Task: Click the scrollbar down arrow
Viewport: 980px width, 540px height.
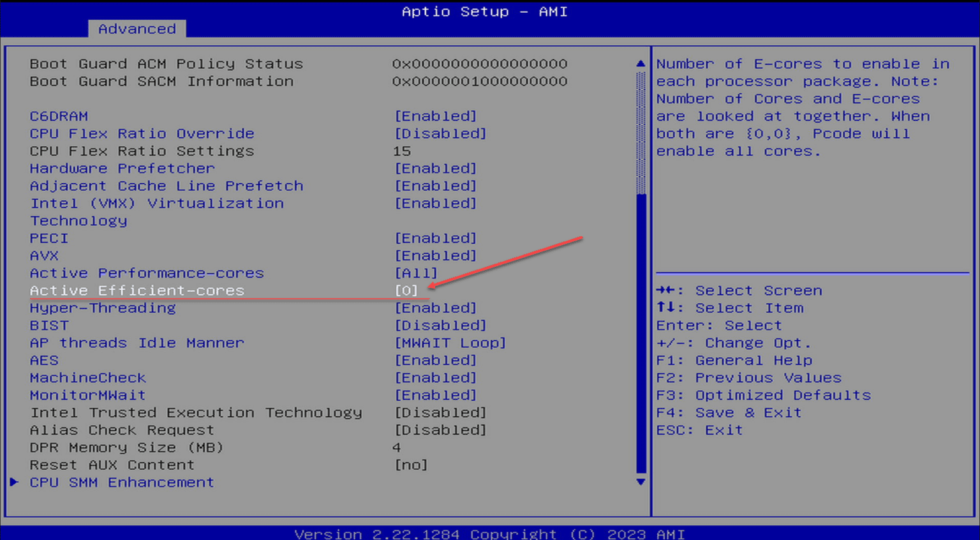Action: tap(641, 482)
